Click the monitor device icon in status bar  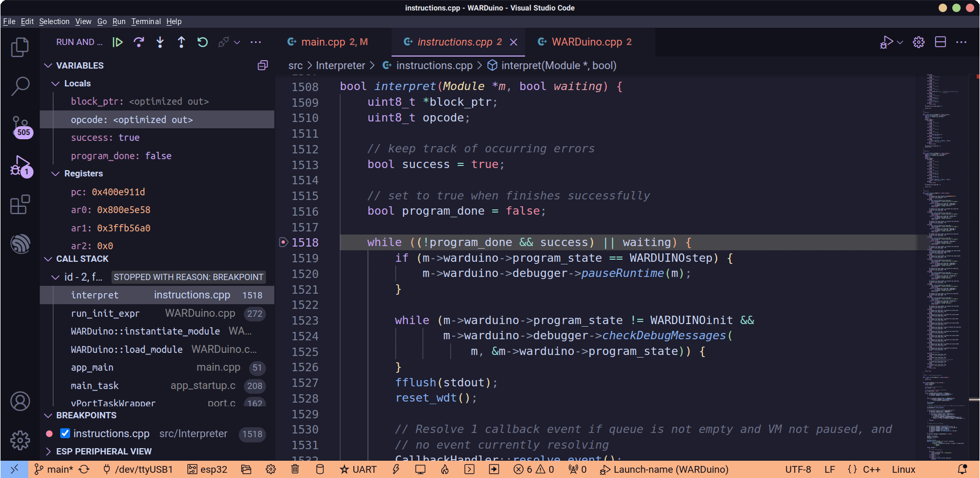(x=420, y=470)
